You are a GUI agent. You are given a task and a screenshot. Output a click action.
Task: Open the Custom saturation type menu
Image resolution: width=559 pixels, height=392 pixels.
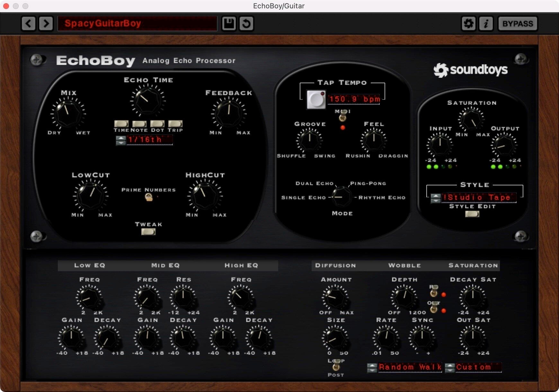[x=478, y=367]
